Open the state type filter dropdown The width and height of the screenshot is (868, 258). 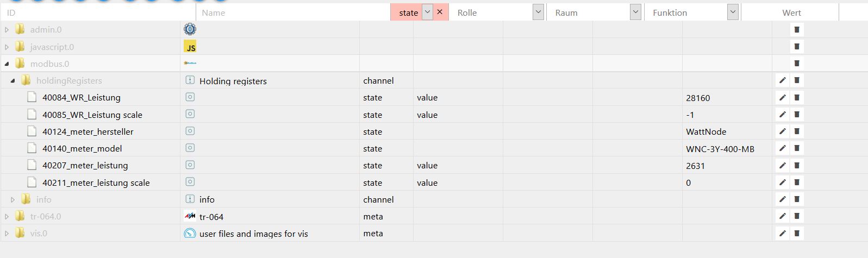[x=427, y=12]
